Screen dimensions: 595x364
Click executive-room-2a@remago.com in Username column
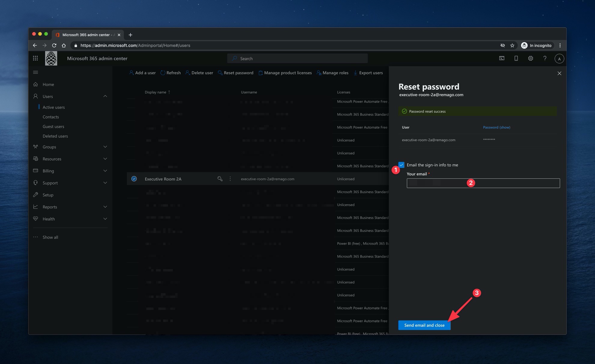pyautogui.click(x=267, y=179)
